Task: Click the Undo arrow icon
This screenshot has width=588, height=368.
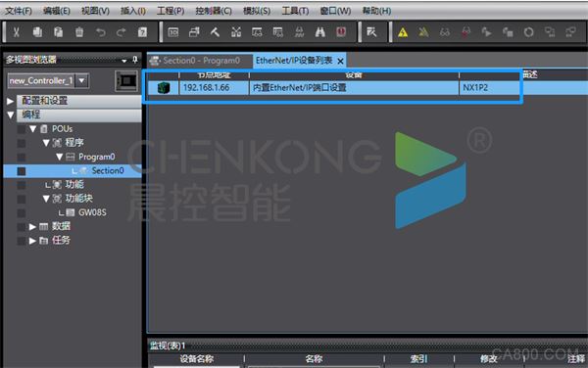Action: 101,32
